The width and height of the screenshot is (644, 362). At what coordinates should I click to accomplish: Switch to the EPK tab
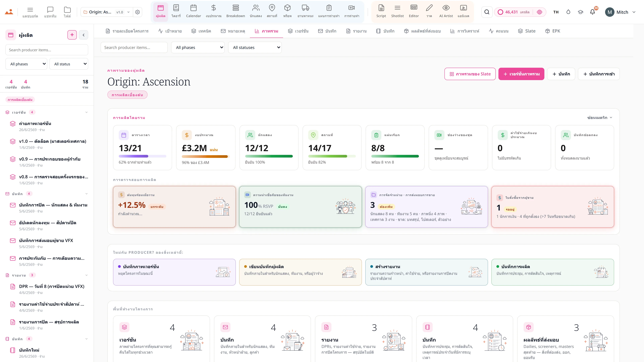(x=553, y=31)
